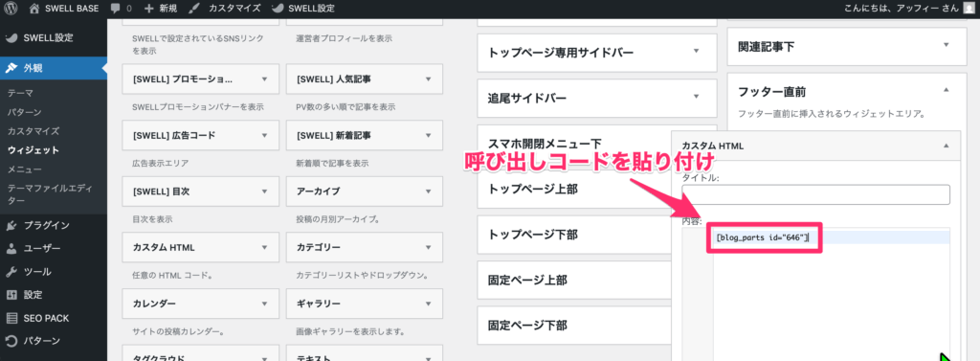Viewport: 980px width, 361px height.
Task: Open 固定ページ下部 widget area
Action: click(527, 326)
